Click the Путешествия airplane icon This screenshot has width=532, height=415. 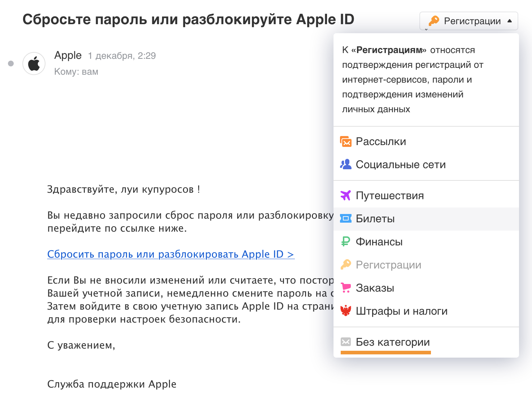(x=346, y=196)
